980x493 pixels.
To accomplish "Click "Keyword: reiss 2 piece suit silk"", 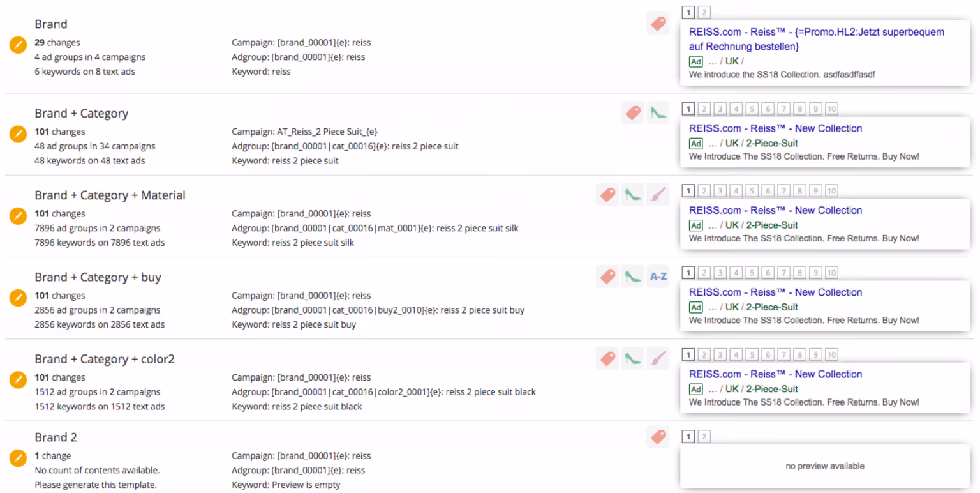I will click(293, 243).
